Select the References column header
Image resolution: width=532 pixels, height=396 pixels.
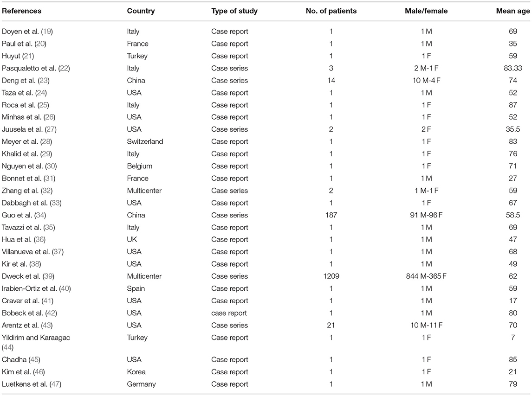[x=21, y=11]
